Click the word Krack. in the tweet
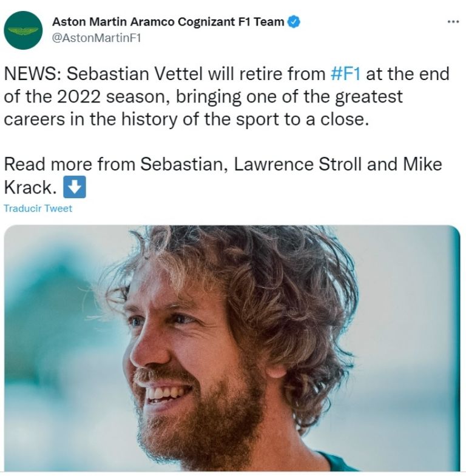The height and width of the screenshot is (476, 466). (30, 187)
